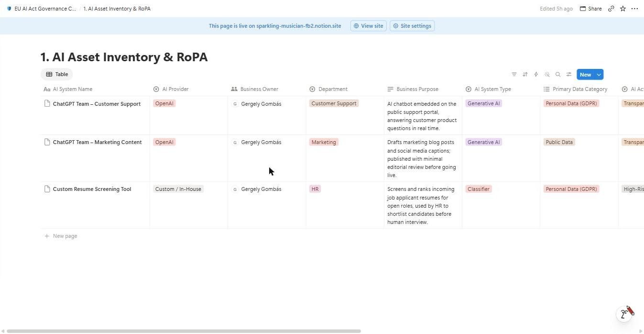Add a row via New page

[x=61, y=236]
